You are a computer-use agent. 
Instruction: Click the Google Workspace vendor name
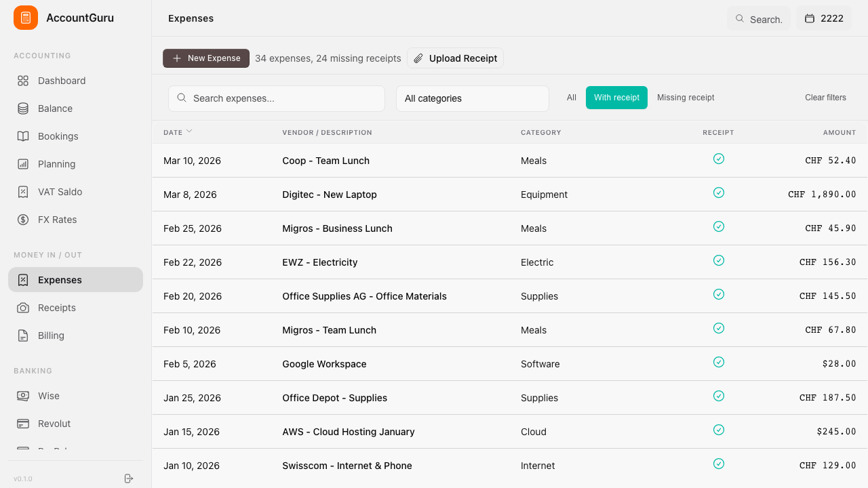click(x=324, y=364)
